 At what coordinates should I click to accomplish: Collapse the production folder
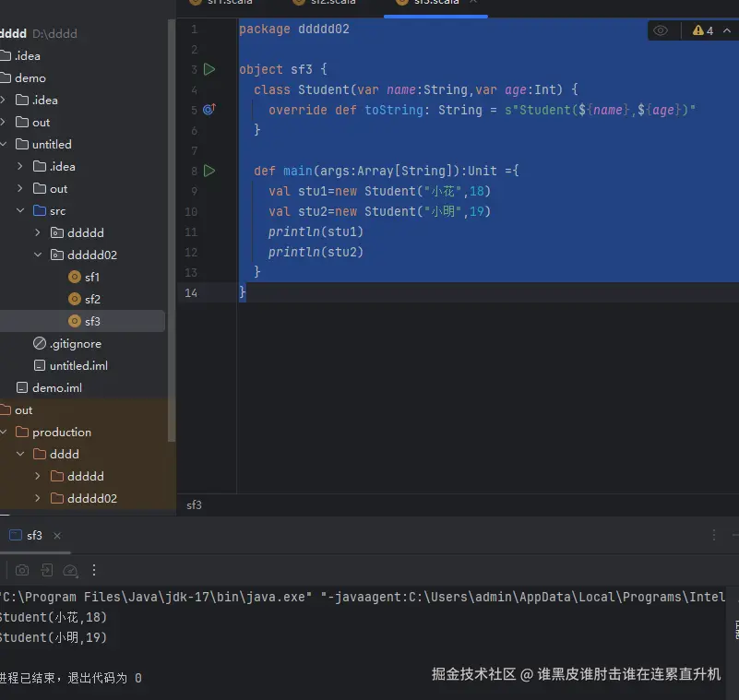4,432
